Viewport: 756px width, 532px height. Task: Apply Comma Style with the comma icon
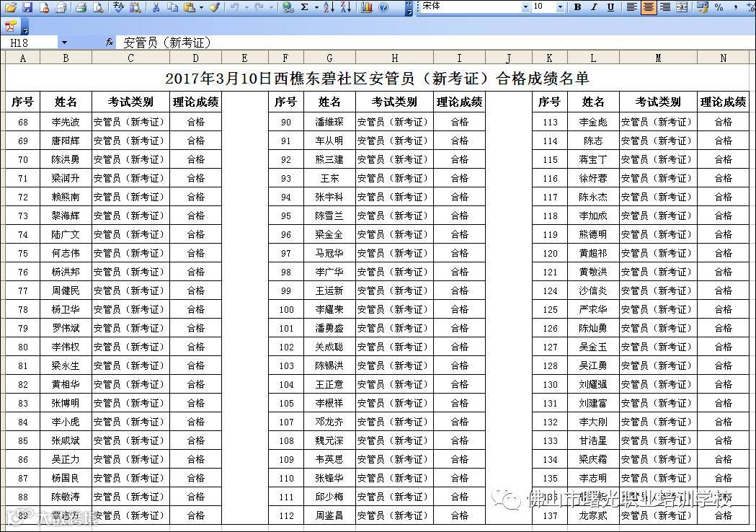pyautogui.click(x=736, y=6)
